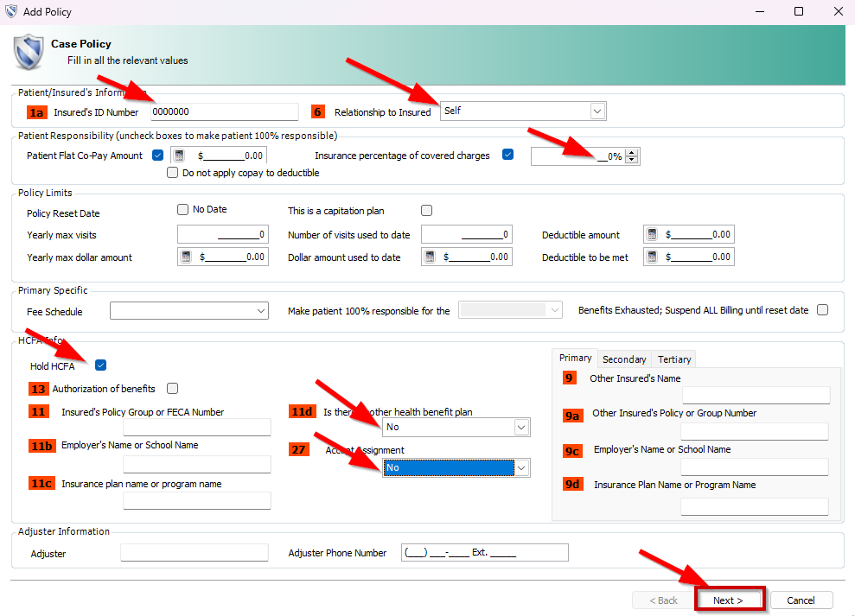855x616 pixels.
Task: Click calculator icon beside Yearly max dollar amount
Action: click(185, 257)
